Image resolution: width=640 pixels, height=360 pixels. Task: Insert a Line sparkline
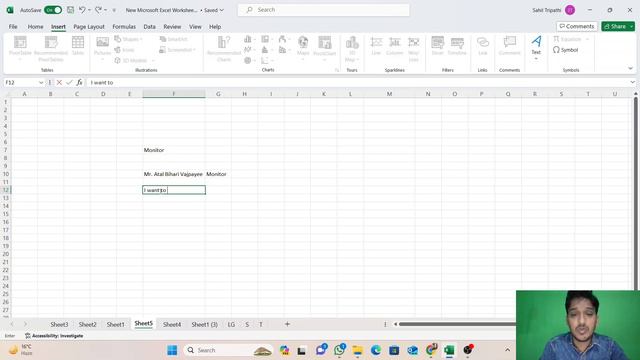pos(376,46)
